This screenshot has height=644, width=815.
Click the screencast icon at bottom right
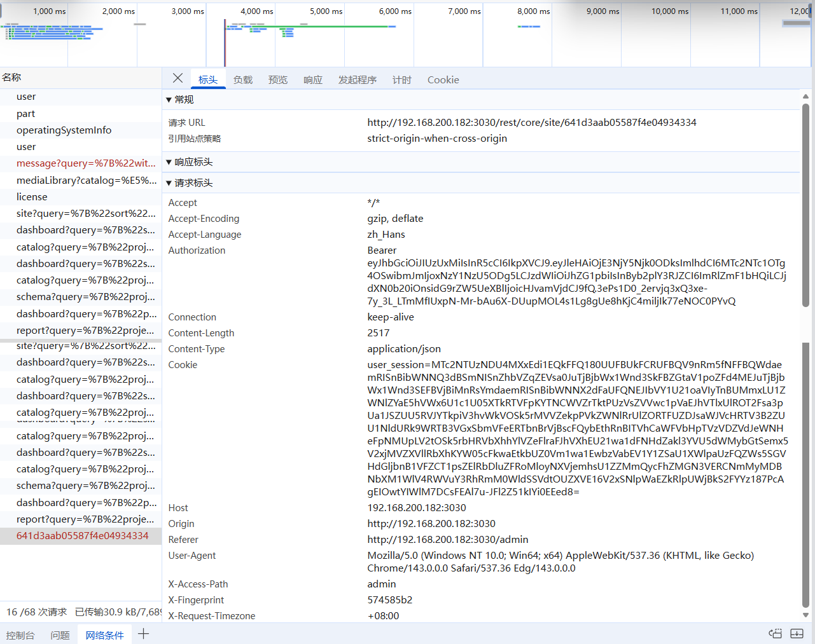pyautogui.click(x=775, y=633)
